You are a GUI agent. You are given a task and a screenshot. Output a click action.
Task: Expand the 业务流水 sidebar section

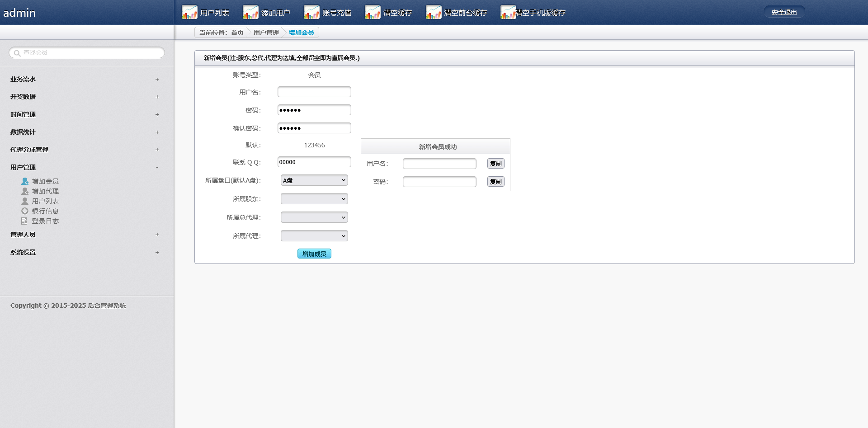(x=157, y=79)
